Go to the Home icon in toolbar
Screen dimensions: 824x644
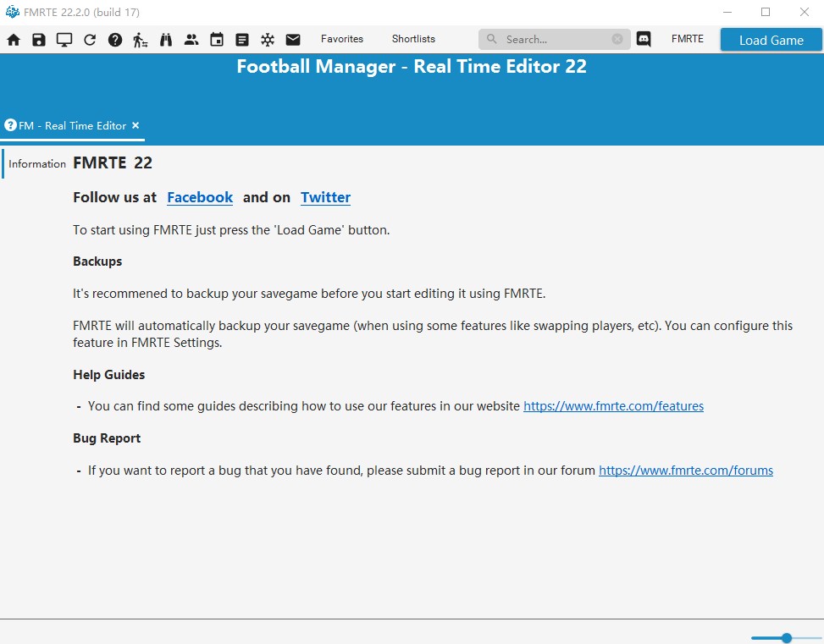pyautogui.click(x=14, y=40)
